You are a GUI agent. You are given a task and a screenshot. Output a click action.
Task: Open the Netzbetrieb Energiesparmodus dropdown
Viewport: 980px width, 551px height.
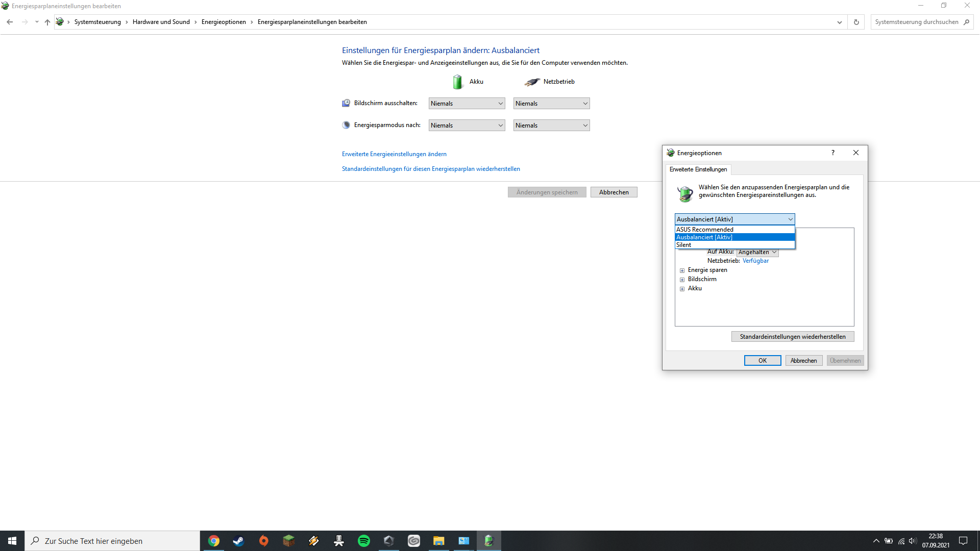pyautogui.click(x=551, y=126)
